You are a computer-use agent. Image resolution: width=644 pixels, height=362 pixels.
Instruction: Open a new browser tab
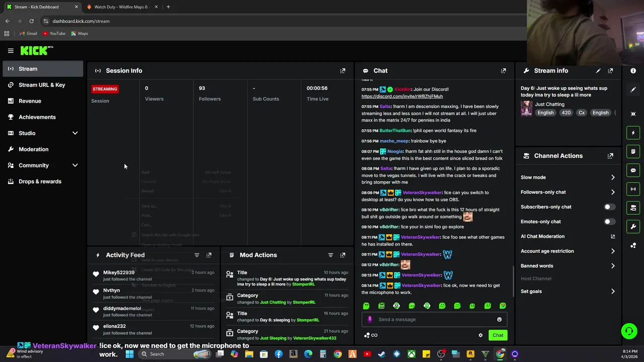click(168, 7)
